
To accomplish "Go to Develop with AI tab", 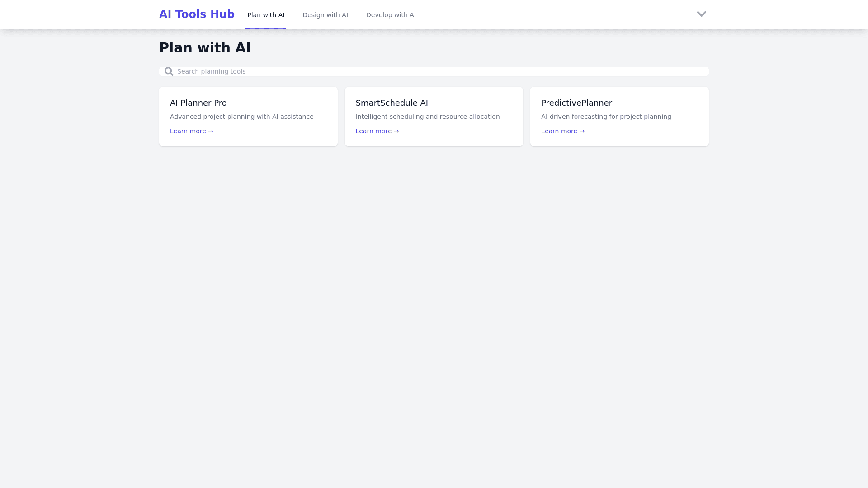I will tap(391, 15).
